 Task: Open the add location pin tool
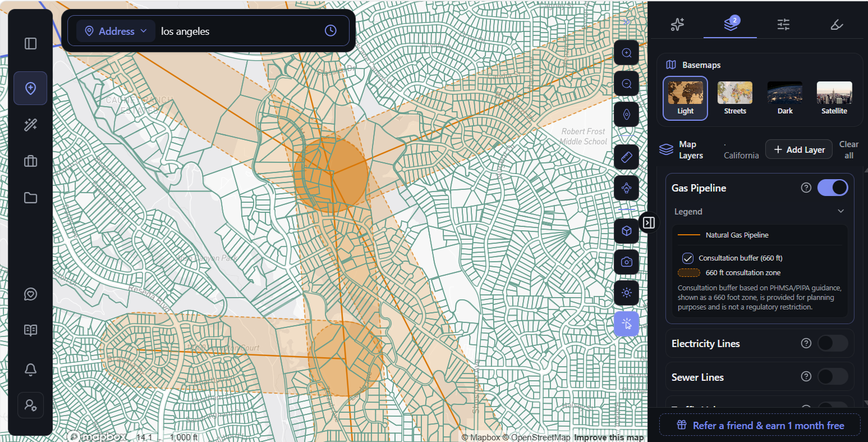31,88
